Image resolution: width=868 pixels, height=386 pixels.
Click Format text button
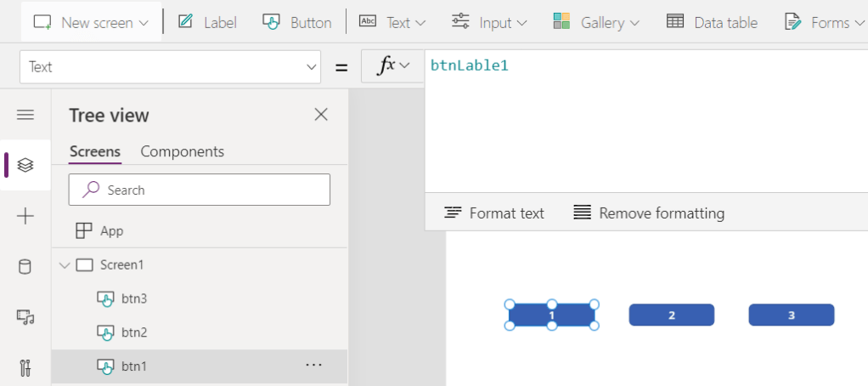tap(494, 213)
